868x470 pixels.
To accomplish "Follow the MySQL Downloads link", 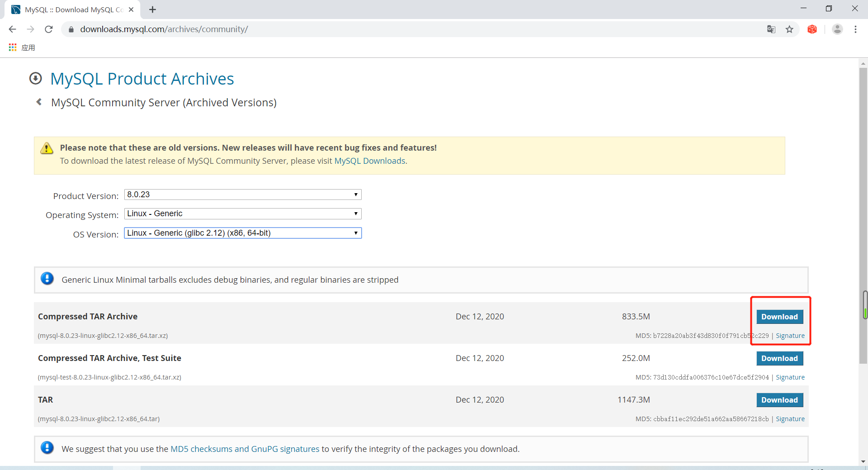I will click(x=370, y=161).
